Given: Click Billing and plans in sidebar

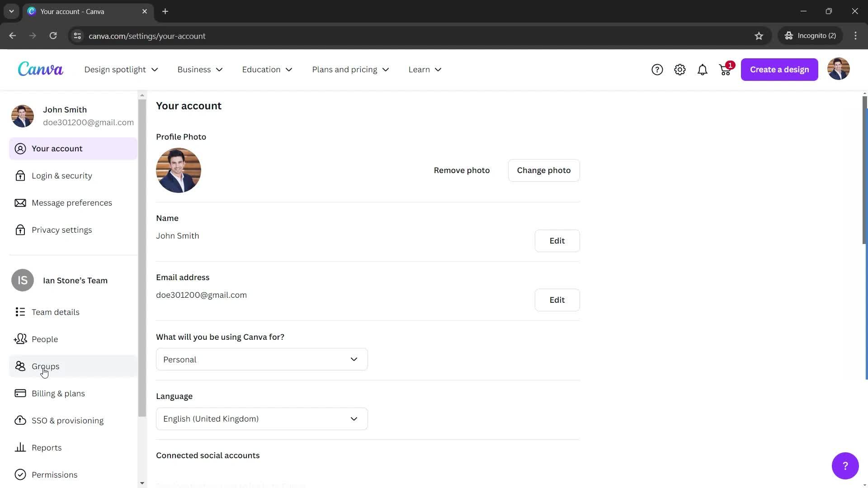Looking at the screenshot, I should click(58, 393).
